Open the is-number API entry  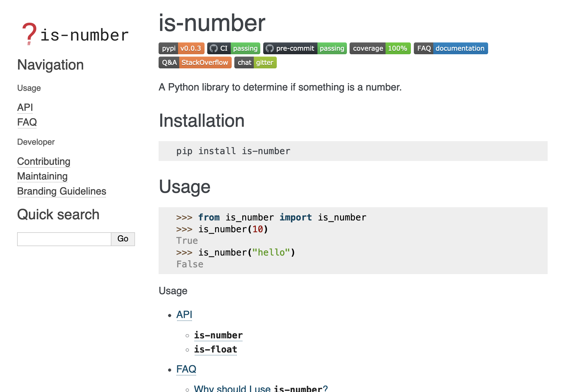point(218,335)
